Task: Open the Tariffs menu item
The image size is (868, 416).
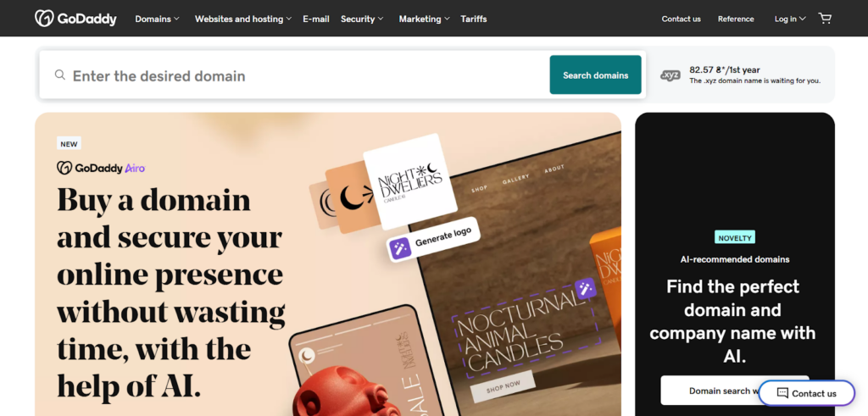Action: pos(474,19)
